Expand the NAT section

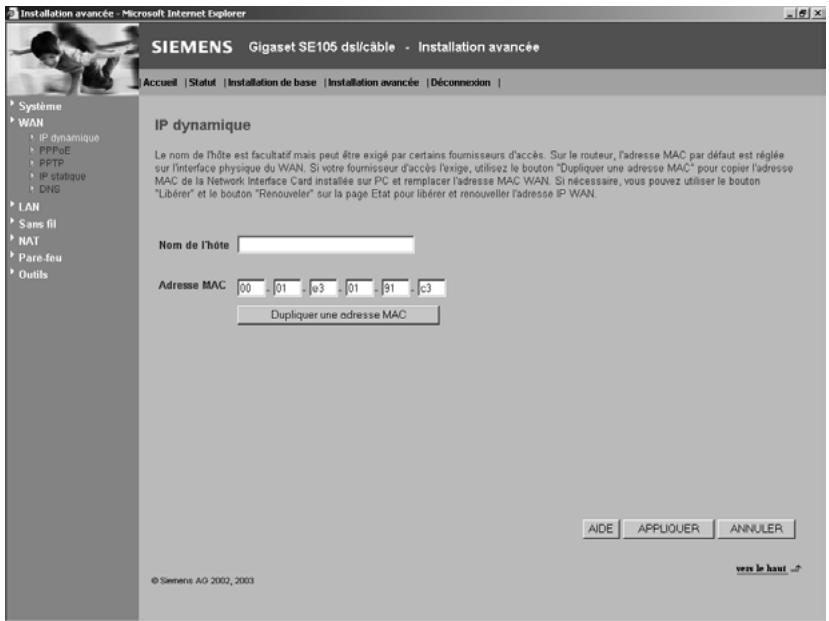click(x=29, y=241)
